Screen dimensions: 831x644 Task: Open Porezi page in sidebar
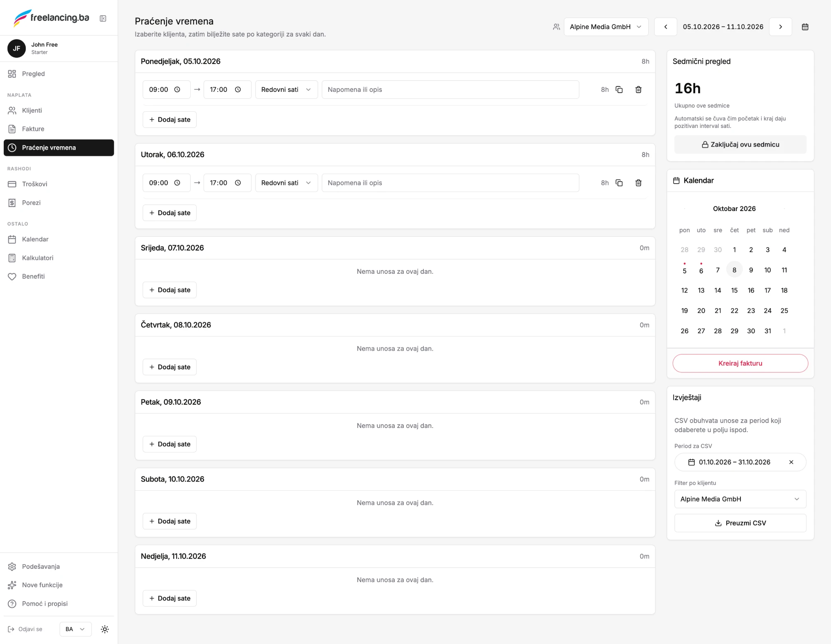pos(59,203)
